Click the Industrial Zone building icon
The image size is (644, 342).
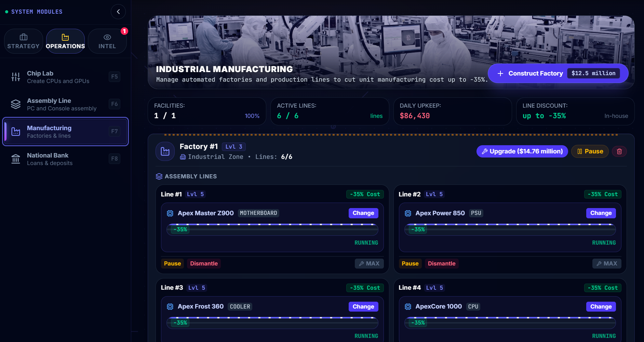pos(183,157)
